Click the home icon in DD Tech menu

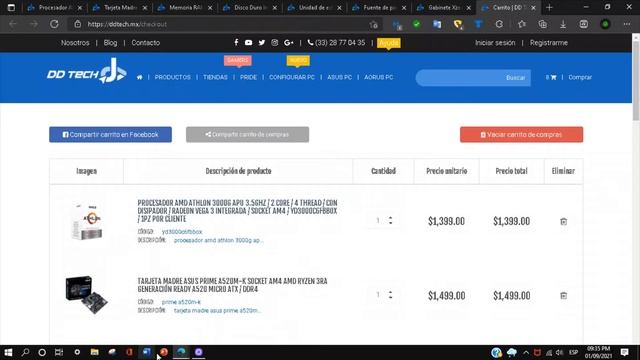(140, 77)
